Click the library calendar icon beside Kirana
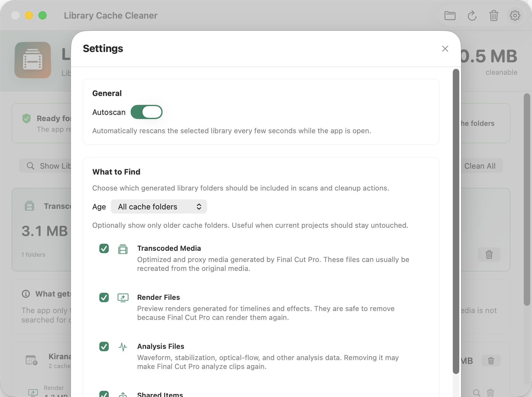 coord(31,360)
